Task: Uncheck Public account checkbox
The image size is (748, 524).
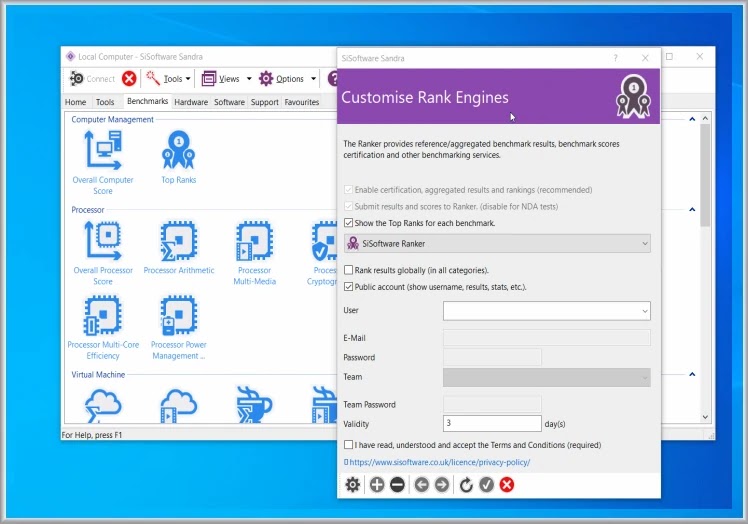Action: tap(349, 287)
